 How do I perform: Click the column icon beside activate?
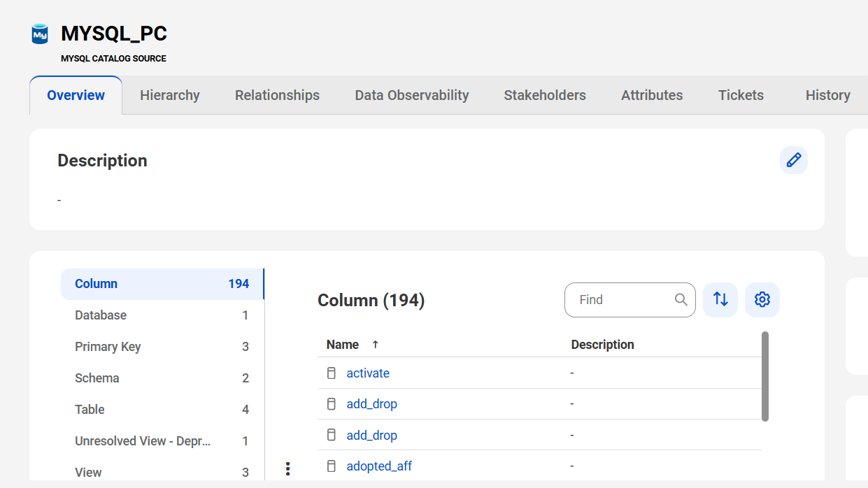tap(332, 373)
